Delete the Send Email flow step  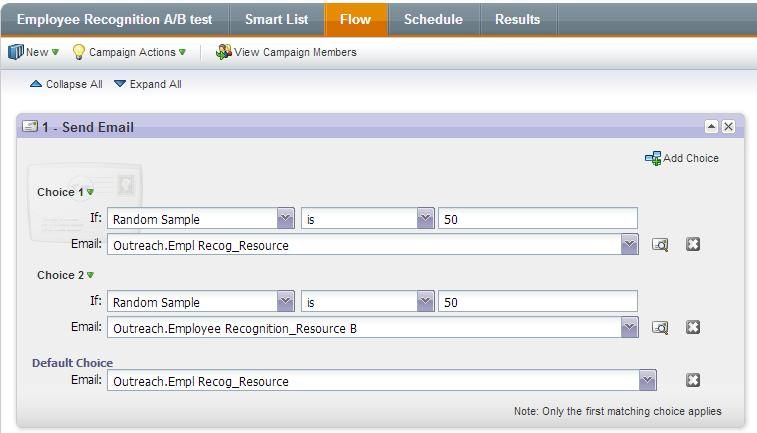coord(728,127)
